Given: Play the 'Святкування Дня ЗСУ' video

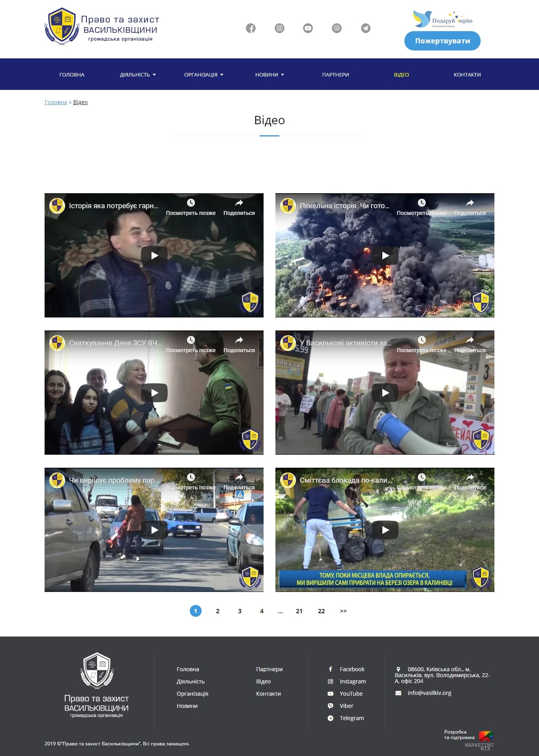Looking at the screenshot, I should pos(154,393).
